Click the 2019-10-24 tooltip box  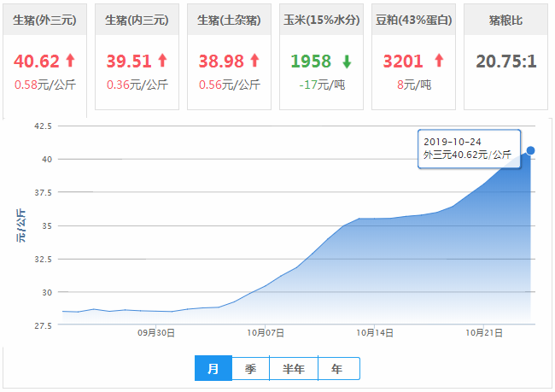[469, 149]
